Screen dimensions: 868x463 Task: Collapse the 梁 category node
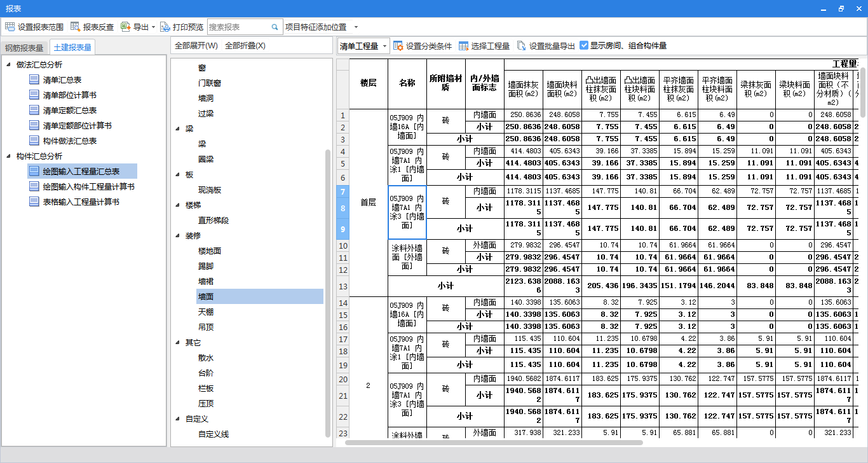click(x=178, y=128)
